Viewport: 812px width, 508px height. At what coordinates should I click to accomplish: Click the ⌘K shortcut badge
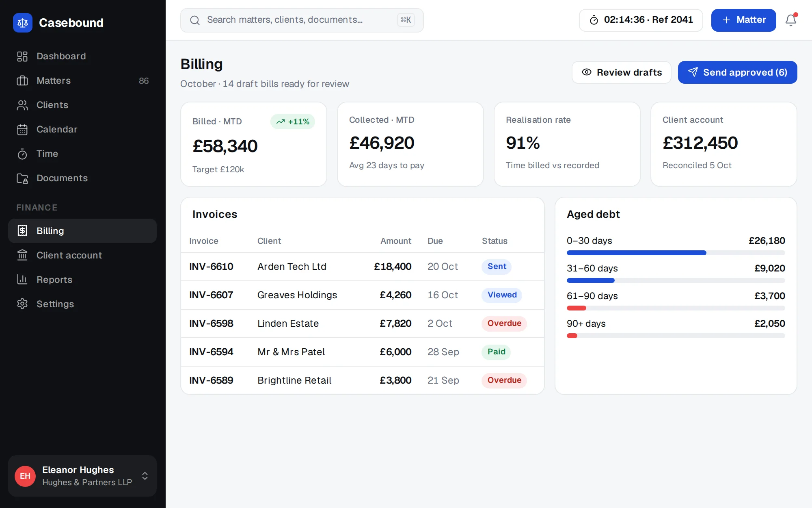pos(406,20)
